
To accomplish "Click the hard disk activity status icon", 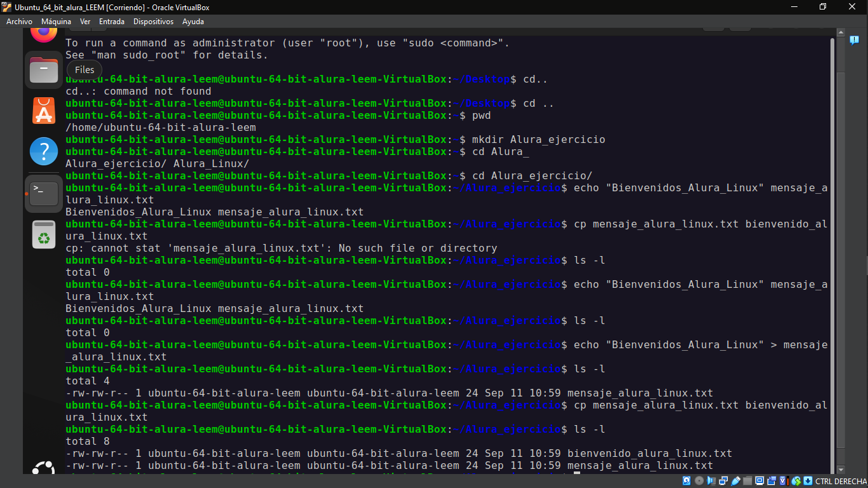I will (x=687, y=481).
